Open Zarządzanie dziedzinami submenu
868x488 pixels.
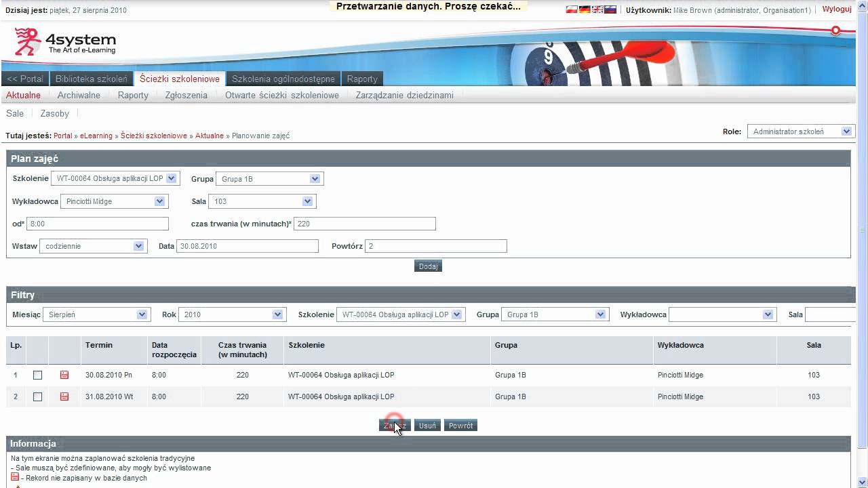pos(405,96)
